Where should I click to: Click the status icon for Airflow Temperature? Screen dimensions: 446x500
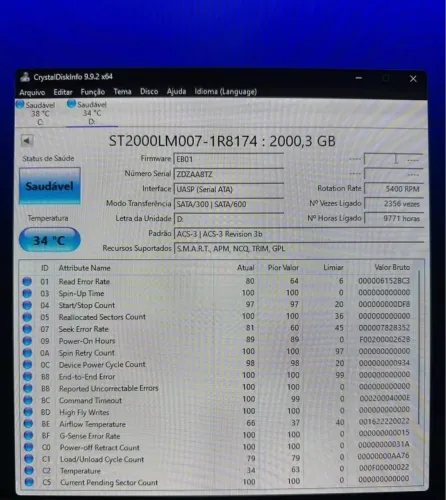(x=28, y=424)
